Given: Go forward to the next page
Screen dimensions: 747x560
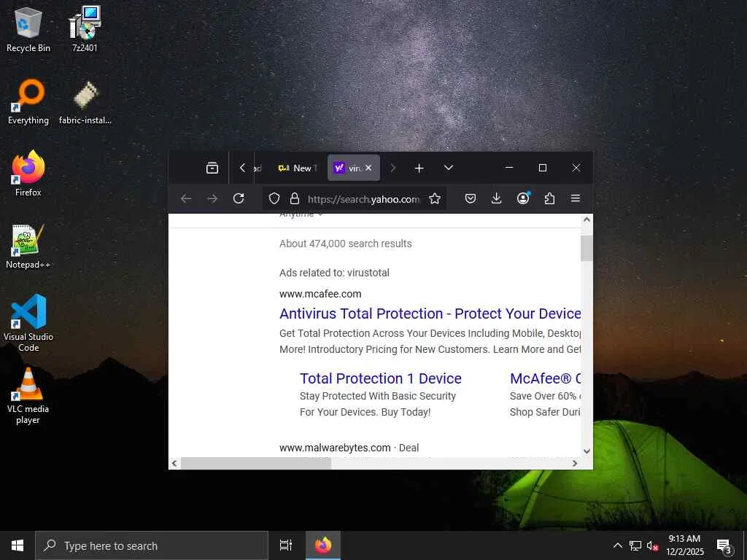Looking at the screenshot, I should (x=212, y=198).
